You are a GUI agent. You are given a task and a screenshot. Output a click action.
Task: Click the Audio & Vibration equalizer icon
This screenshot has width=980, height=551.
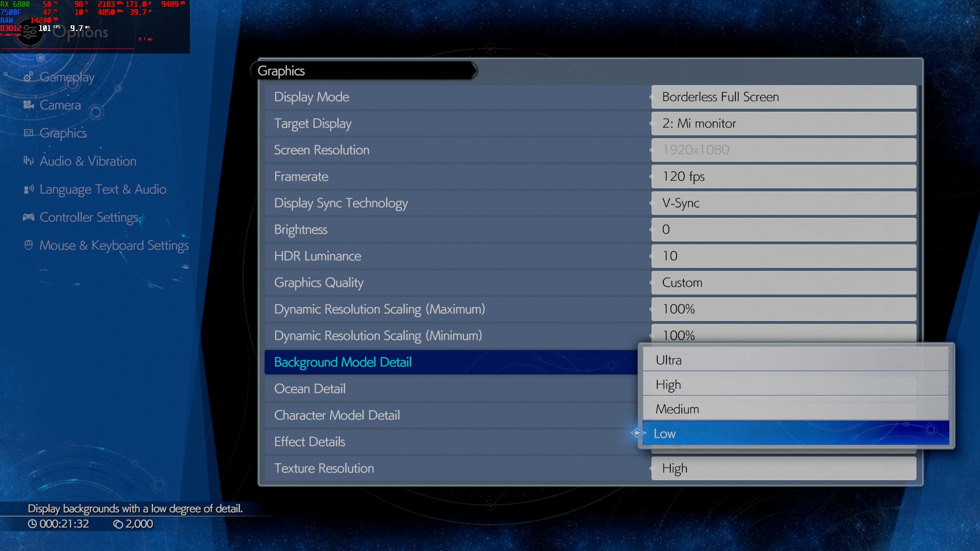tap(28, 161)
